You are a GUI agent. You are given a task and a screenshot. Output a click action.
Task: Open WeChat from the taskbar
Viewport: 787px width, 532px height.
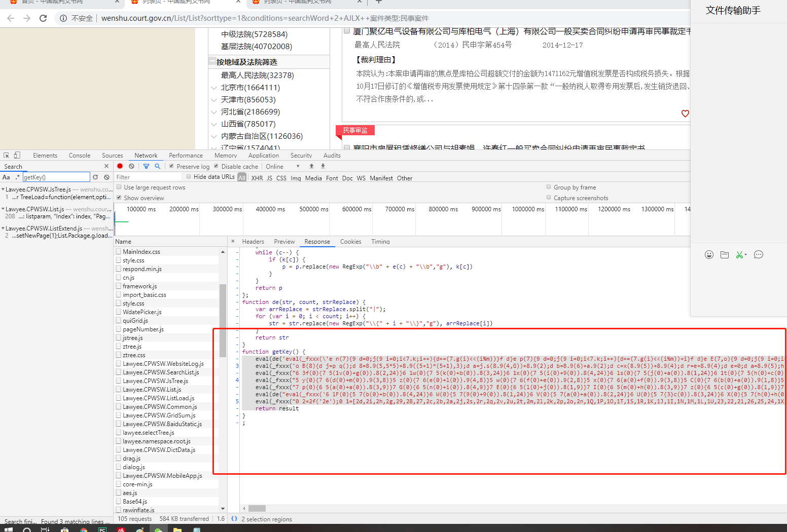pyautogui.click(x=158, y=529)
